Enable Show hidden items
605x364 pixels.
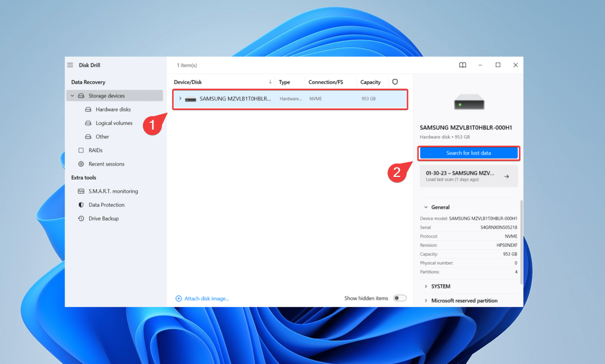point(400,298)
